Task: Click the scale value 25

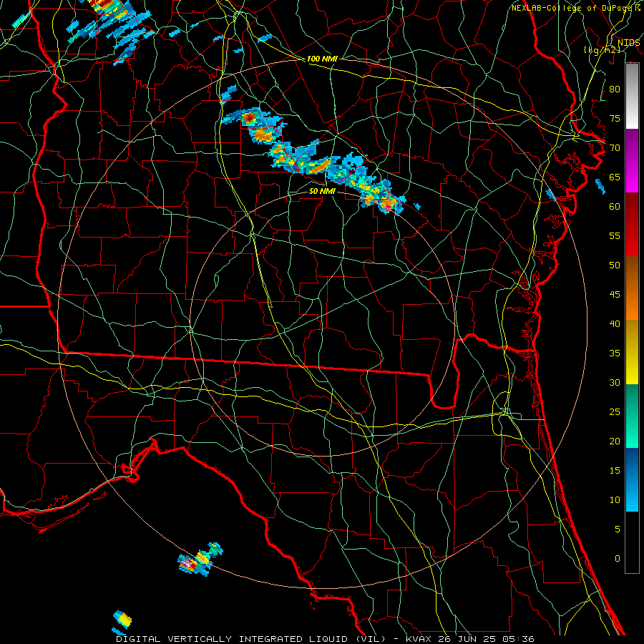Action: pyautogui.click(x=615, y=412)
